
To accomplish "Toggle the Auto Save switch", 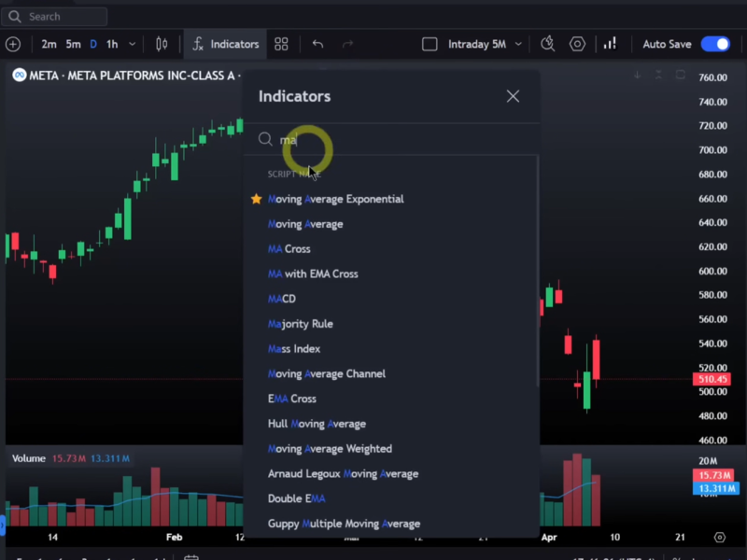I will click(715, 44).
